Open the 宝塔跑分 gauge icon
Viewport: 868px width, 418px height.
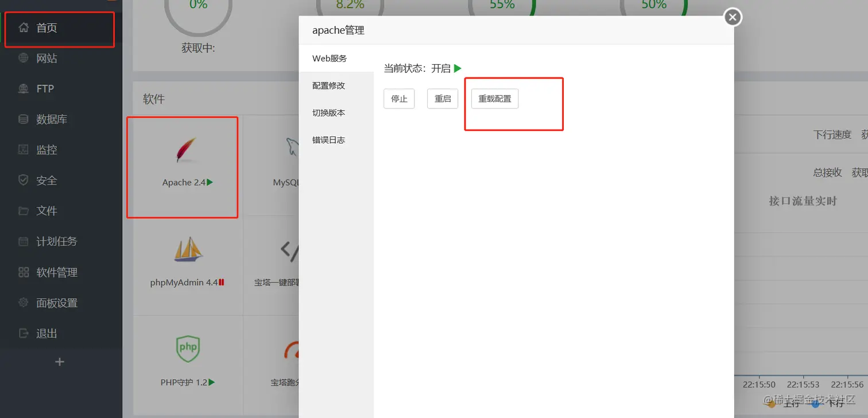click(291, 350)
